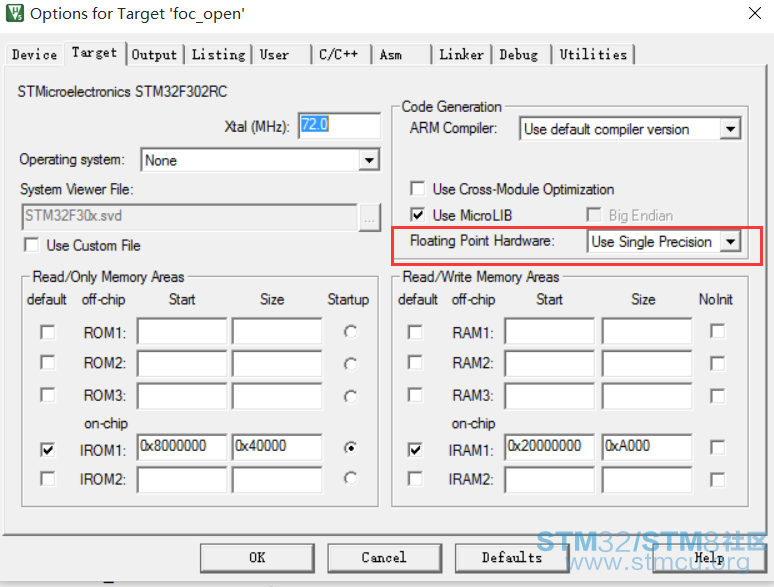774x587 pixels.
Task: Switch to the Device tab
Action: coord(35,54)
